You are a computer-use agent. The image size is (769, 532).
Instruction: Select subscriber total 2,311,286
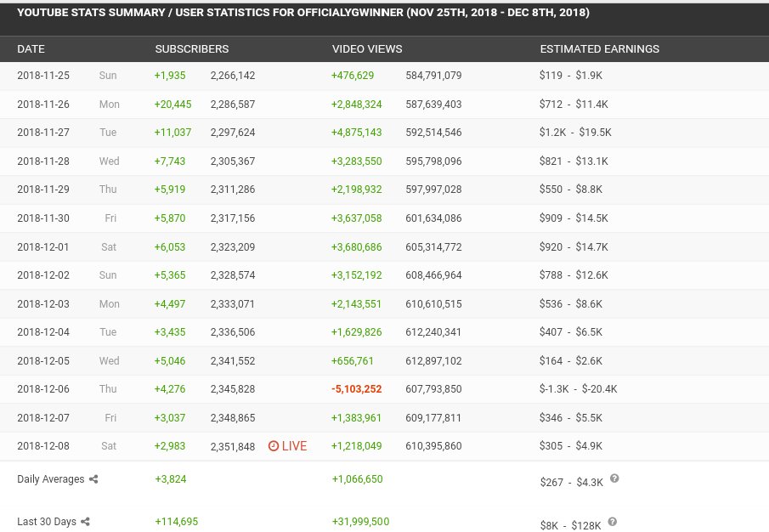tap(233, 190)
